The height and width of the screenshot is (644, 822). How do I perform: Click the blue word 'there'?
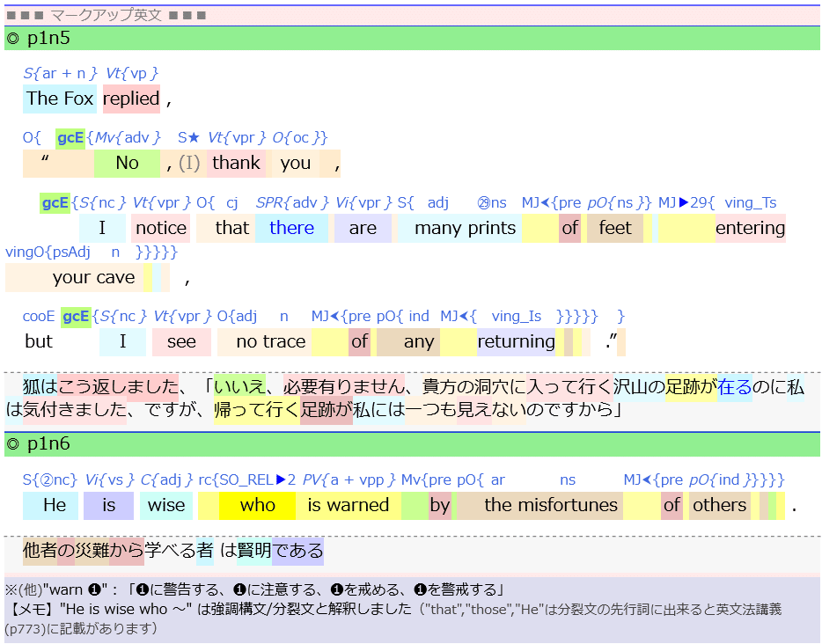(x=291, y=228)
